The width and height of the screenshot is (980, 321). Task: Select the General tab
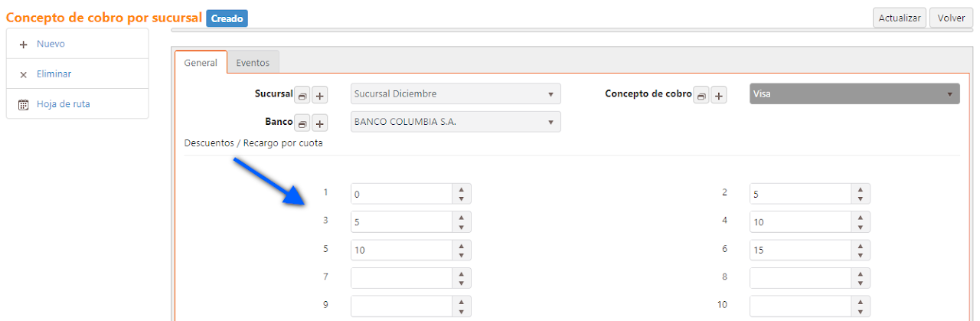[201, 63]
